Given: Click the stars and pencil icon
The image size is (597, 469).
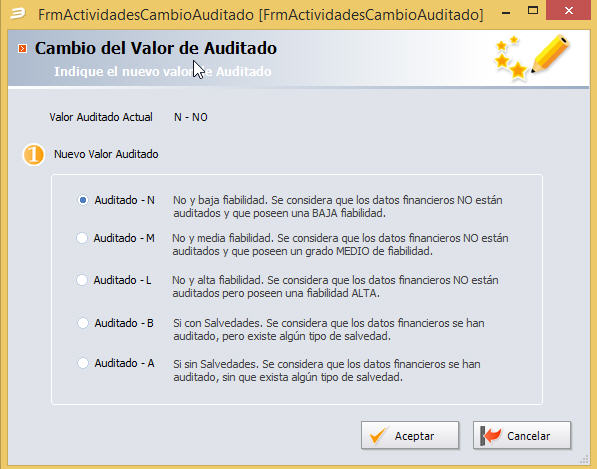Looking at the screenshot, I should (532, 56).
